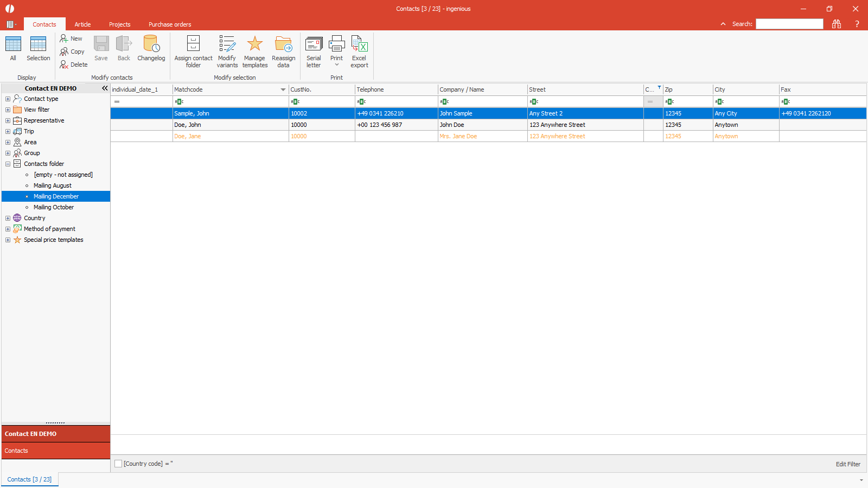Open the Purchase orders tab
The height and width of the screenshot is (488, 868).
coord(170,24)
